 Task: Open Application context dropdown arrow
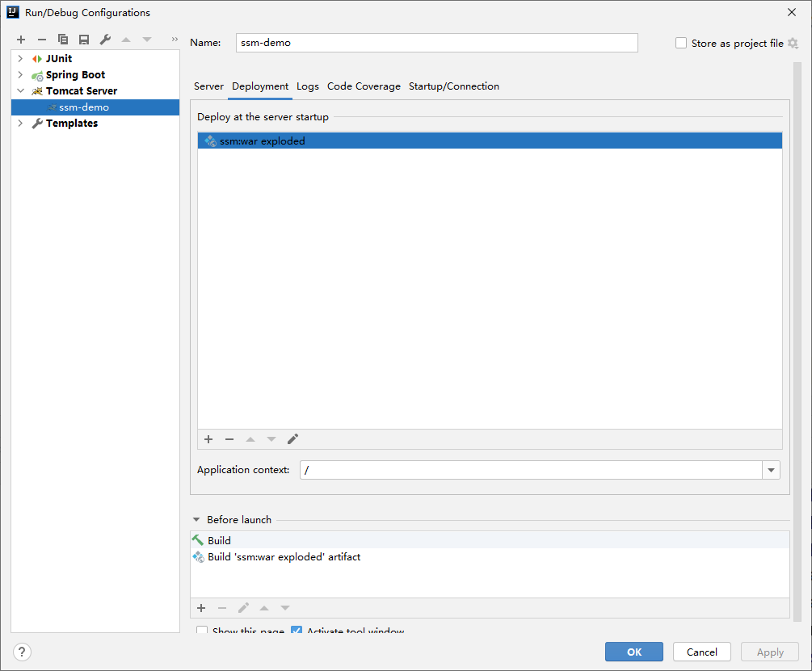click(x=771, y=470)
